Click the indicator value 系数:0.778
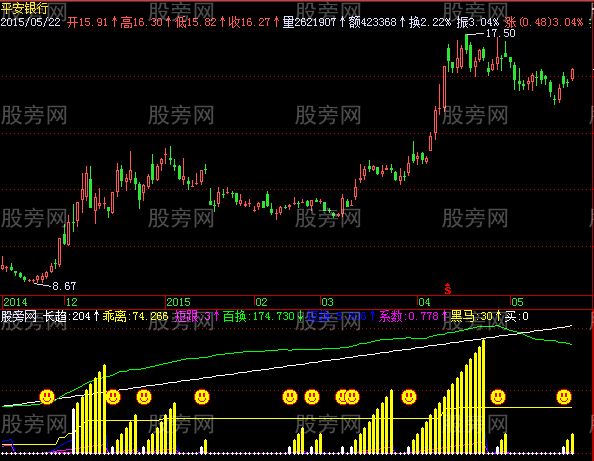Viewport: 594px width, 461px height. [x=408, y=316]
